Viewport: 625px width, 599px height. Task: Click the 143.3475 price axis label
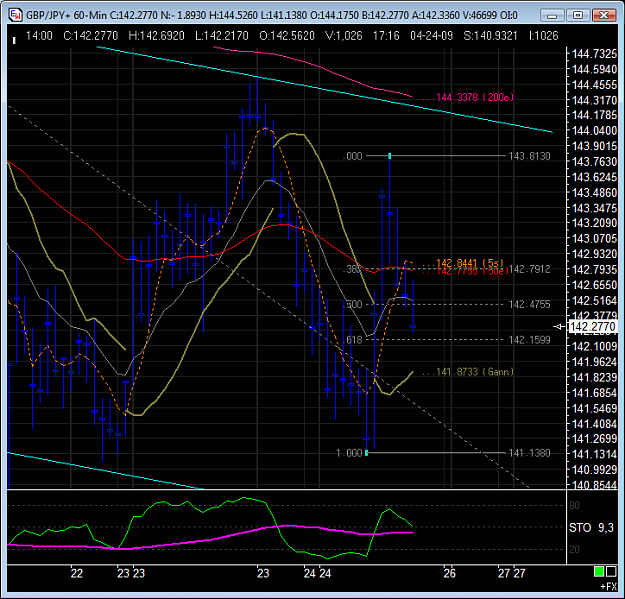point(594,208)
